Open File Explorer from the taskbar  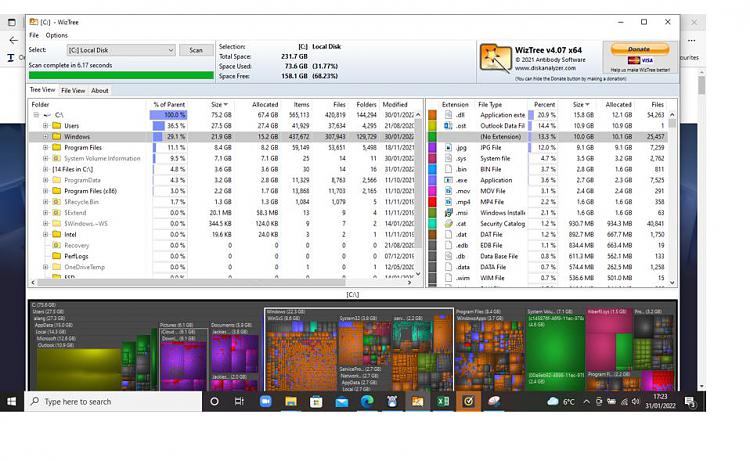click(x=291, y=402)
